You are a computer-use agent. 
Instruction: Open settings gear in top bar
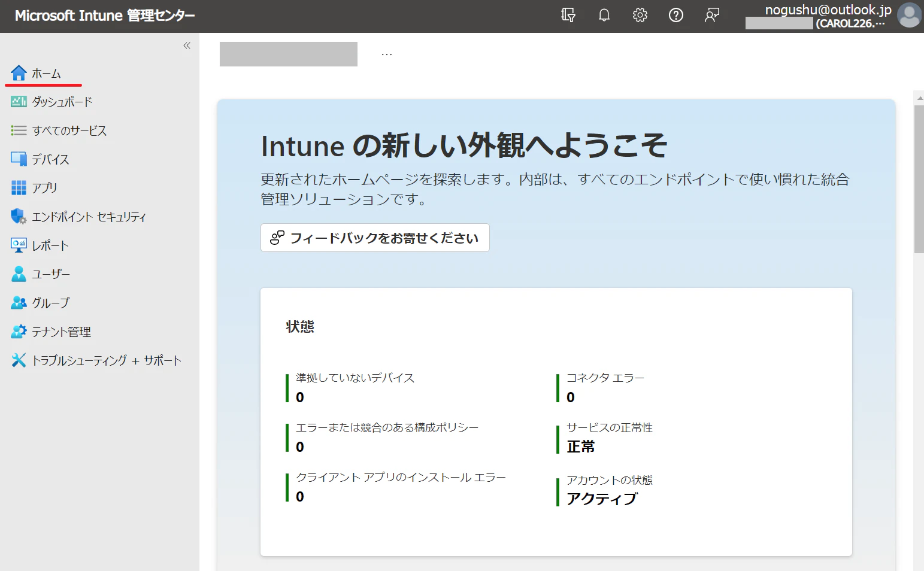click(640, 15)
